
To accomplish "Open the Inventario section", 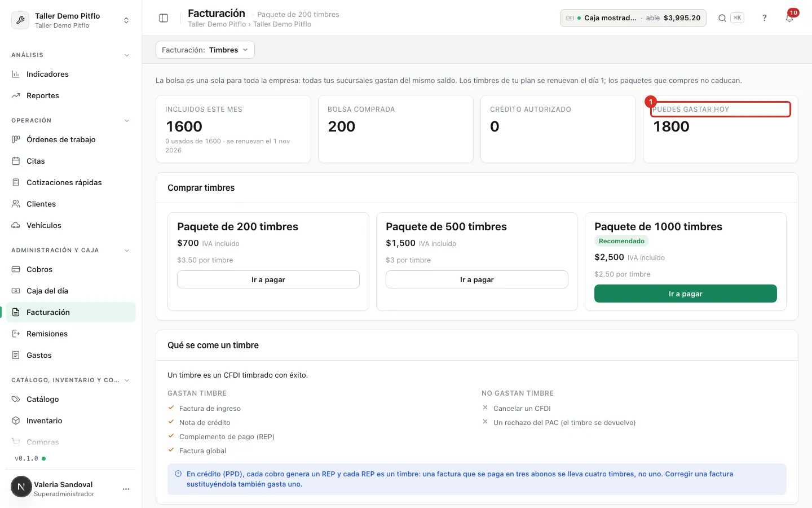I will [x=71, y=421].
